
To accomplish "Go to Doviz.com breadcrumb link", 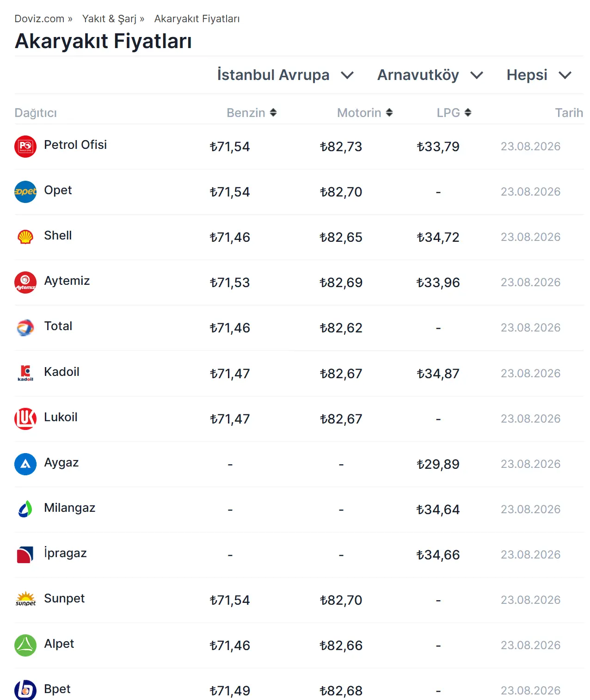I will (x=39, y=19).
